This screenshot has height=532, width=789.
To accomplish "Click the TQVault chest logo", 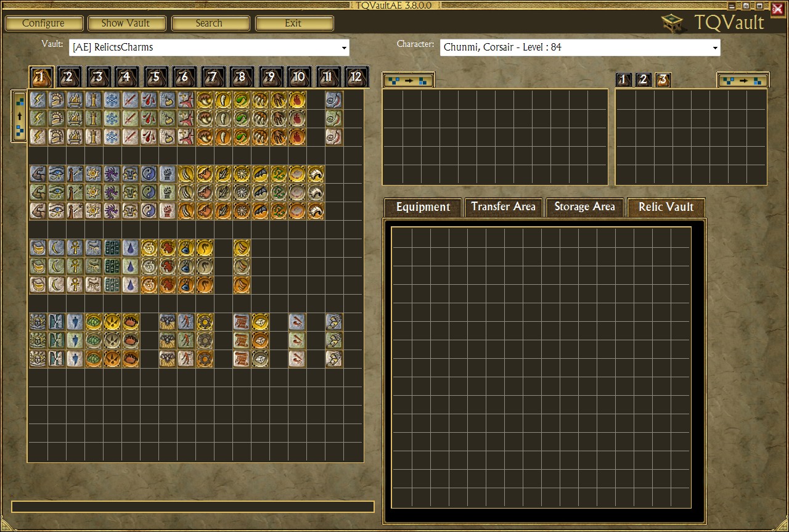I will click(674, 23).
